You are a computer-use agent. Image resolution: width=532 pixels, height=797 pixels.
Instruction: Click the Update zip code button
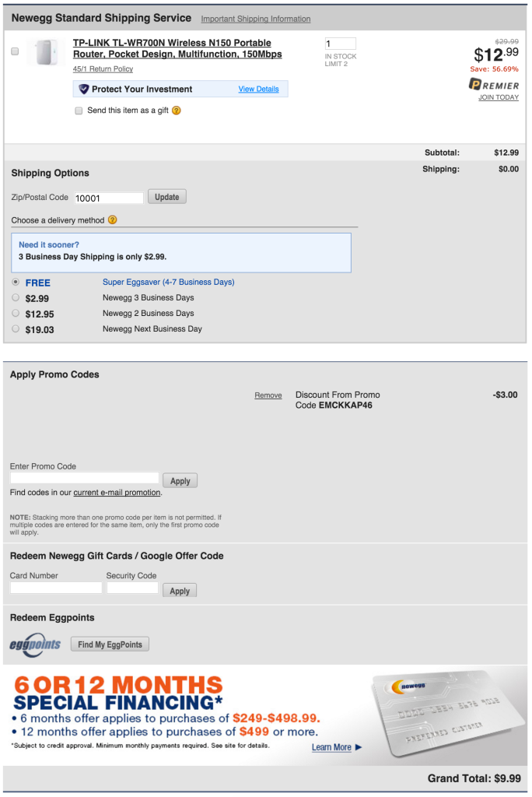click(x=166, y=197)
